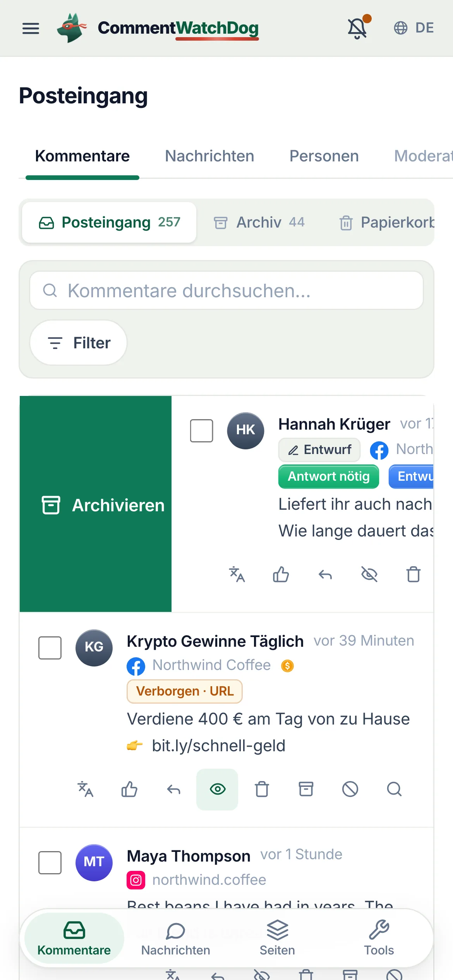This screenshot has height=980, width=453.
Task: Click the CommentWatchDog fox logo
Action: pos(72,28)
